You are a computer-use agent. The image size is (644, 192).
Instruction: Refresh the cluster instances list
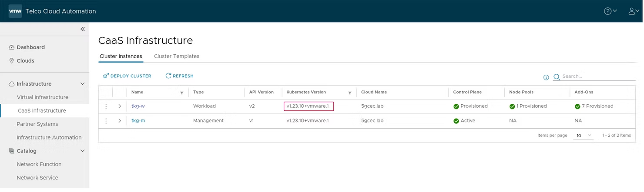click(179, 76)
